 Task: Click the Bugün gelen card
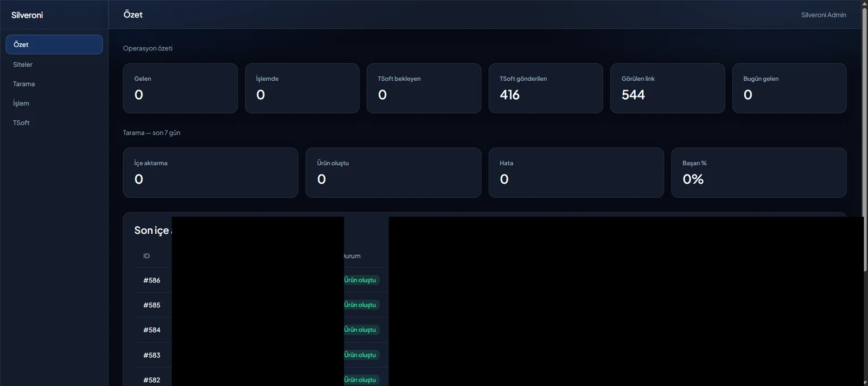(789, 88)
